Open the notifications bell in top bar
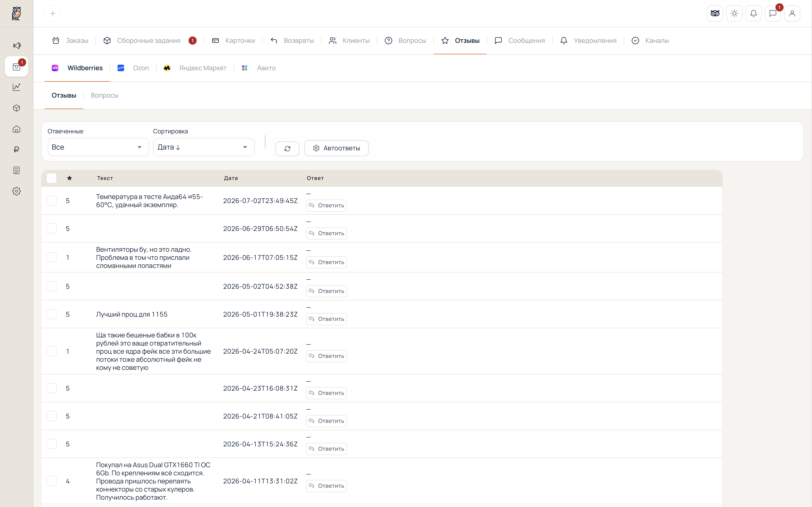812x507 pixels. tap(753, 13)
